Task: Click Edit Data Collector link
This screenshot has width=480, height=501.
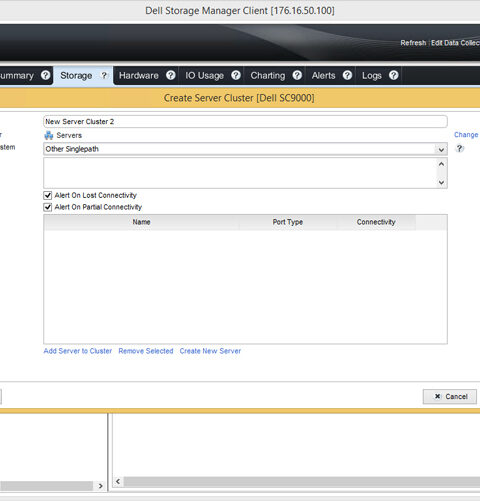Action: (x=455, y=43)
